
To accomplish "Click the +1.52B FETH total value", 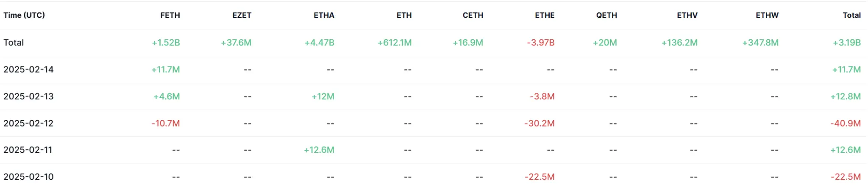I will coord(166,43).
